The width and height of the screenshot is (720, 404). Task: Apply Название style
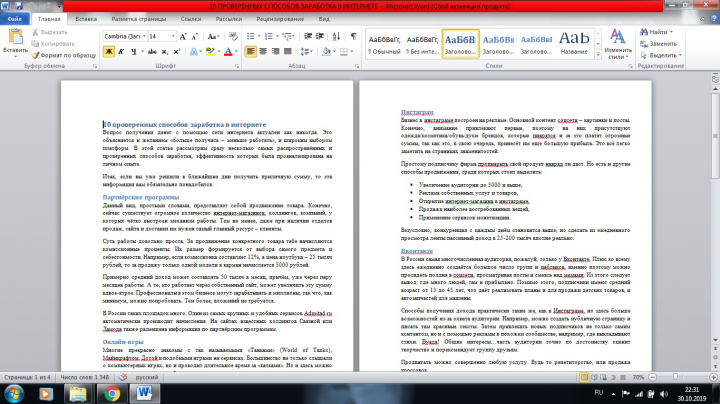[x=574, y=44]
